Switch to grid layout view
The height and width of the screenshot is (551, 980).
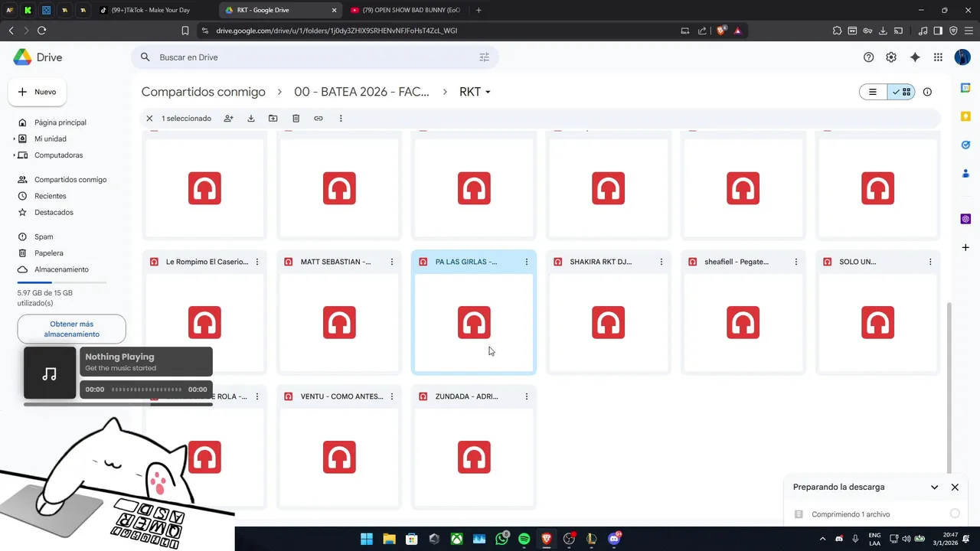point(901,92)
